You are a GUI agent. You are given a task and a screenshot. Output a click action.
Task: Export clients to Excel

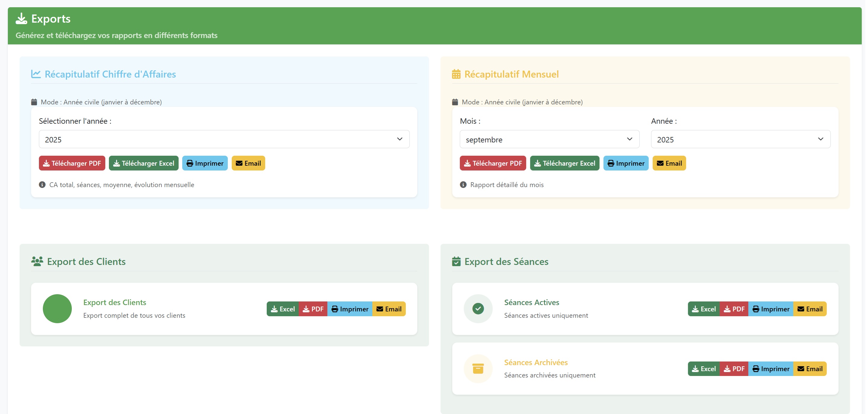282,309
